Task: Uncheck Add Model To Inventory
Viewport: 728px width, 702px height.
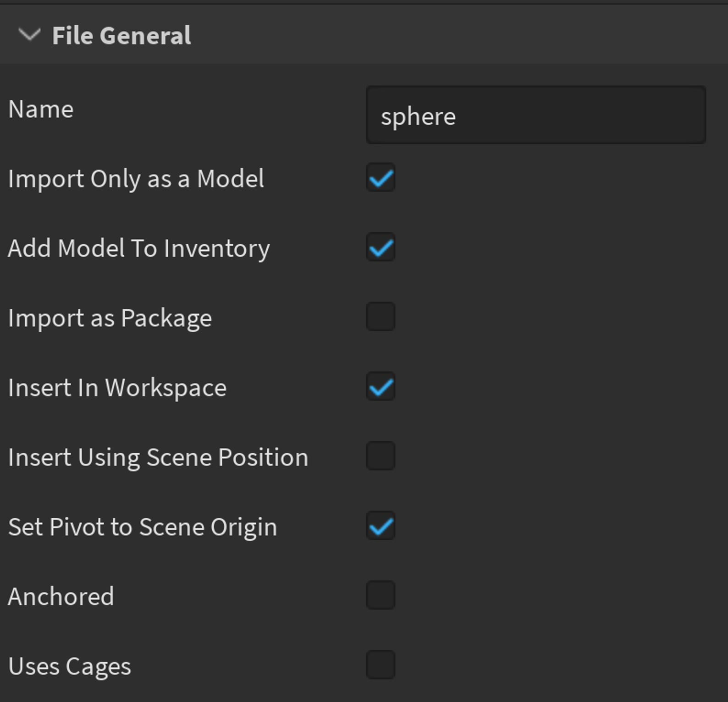Action: [x=381, y=247]
